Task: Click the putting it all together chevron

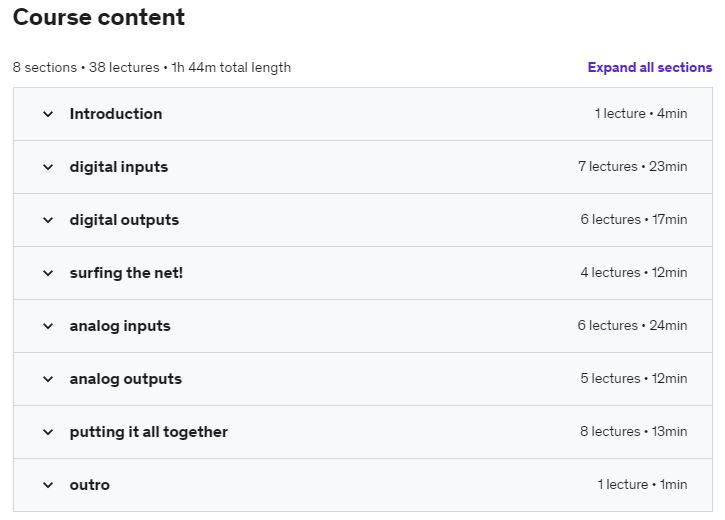Action: coord(48,432)
